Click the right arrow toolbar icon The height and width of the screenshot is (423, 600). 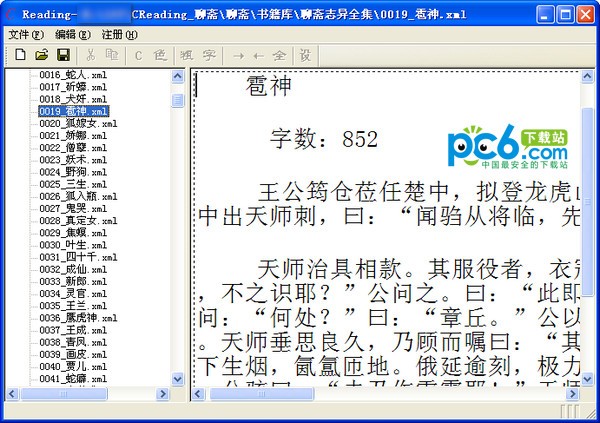coord(239,56)
